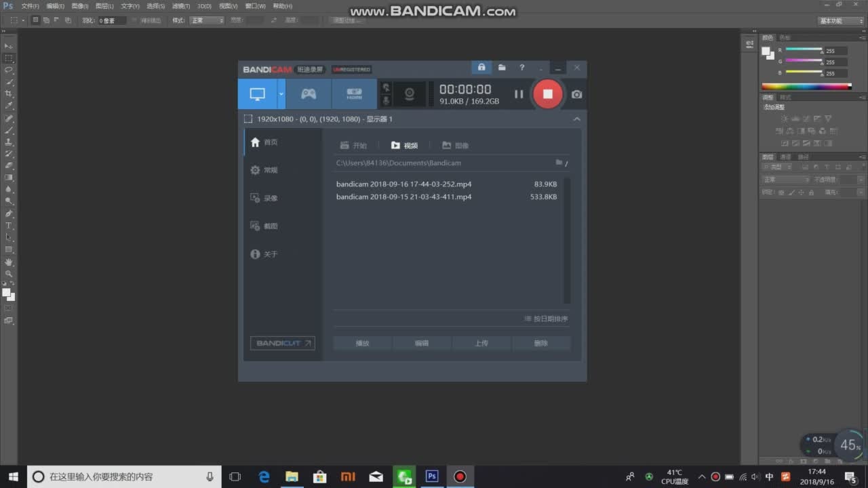Viewport: 868px width, 488px height.
Task: Select the Type tool
Action: (x=9, y=225)
